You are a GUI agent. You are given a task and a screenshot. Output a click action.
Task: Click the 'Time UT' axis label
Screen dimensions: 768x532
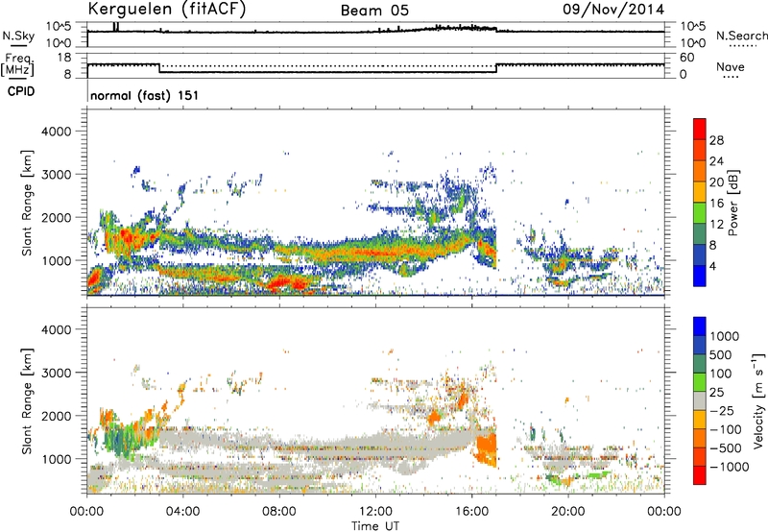pyautogui.click(x=375, y=526)
